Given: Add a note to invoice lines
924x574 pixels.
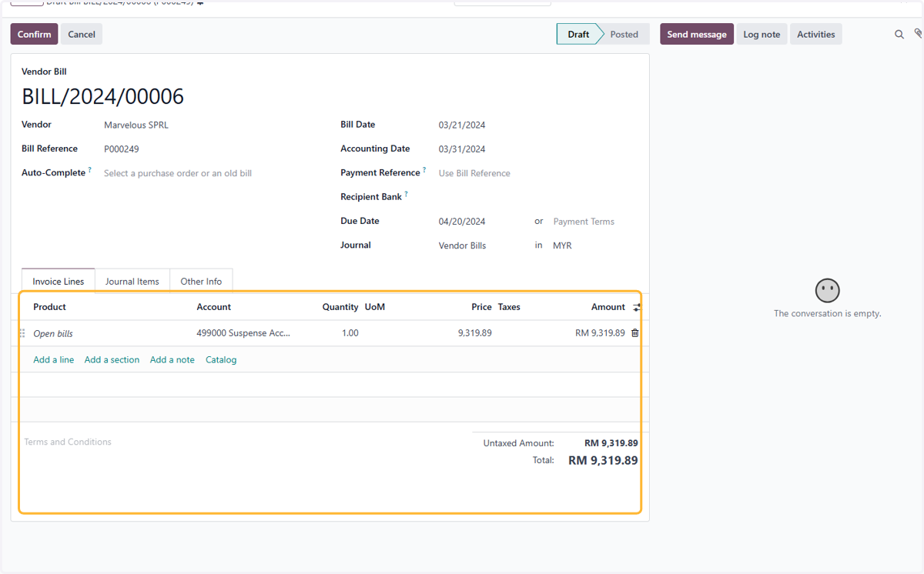Looking at the screenshot, I should point(172,359).
